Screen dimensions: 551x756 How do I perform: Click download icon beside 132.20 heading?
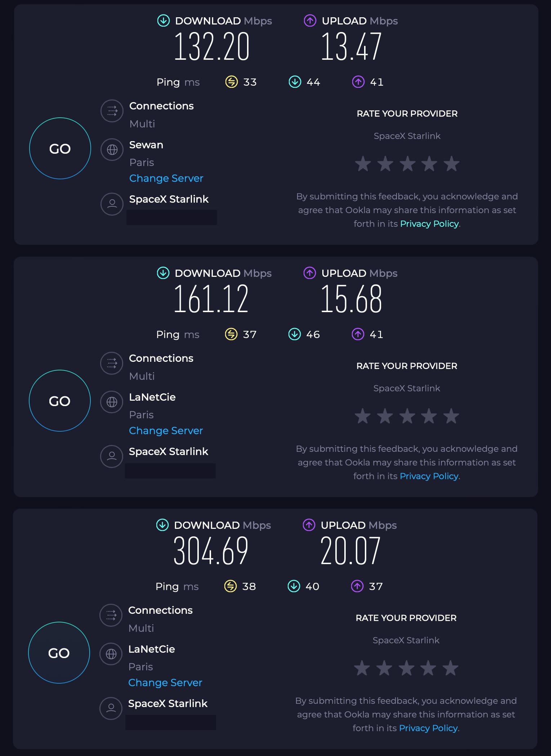coord(163,21)
